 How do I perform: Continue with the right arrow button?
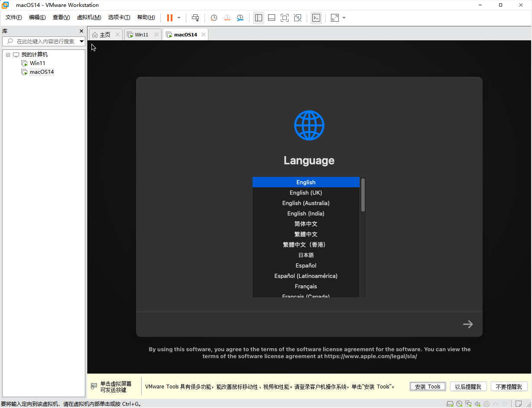[x=468, y=324]
